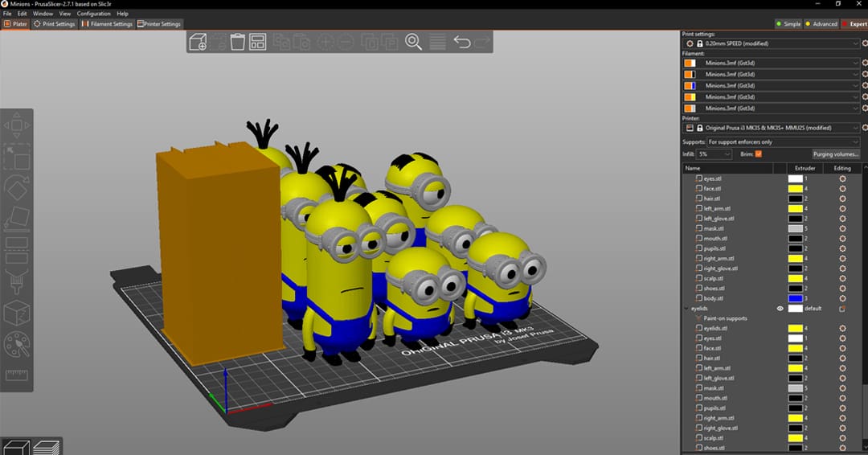The height and width of the screenshot is (455, 868).
Task: Collapse the eyelids object tree node
Action: coord(686,309)
